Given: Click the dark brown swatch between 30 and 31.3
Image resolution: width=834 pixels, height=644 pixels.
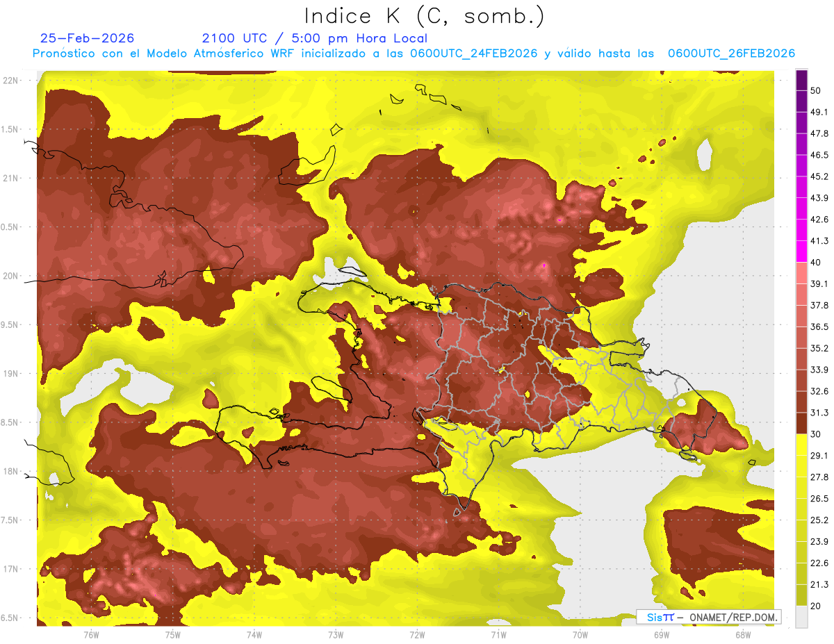Looking at the screenshot, I should (x=801, y=423).
